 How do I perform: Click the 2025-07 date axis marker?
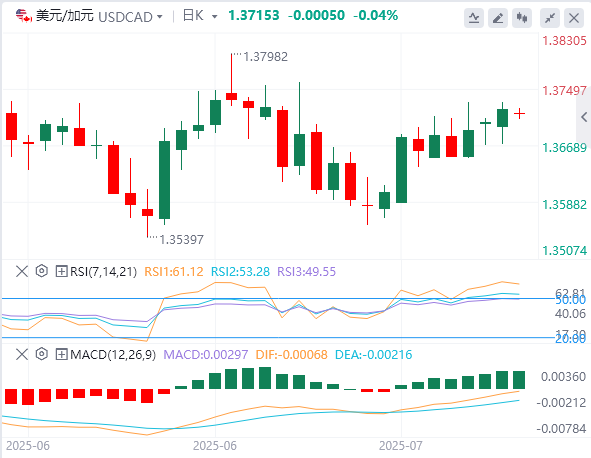401,446
